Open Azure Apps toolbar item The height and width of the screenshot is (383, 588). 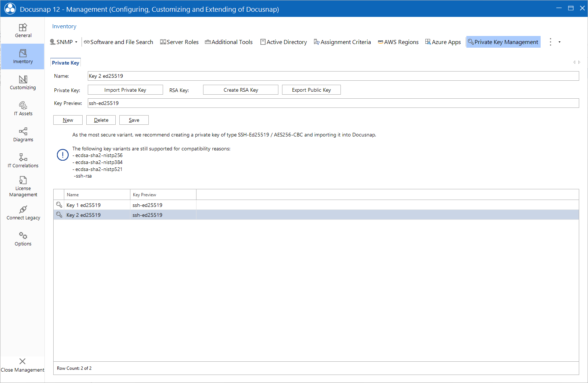443,42
